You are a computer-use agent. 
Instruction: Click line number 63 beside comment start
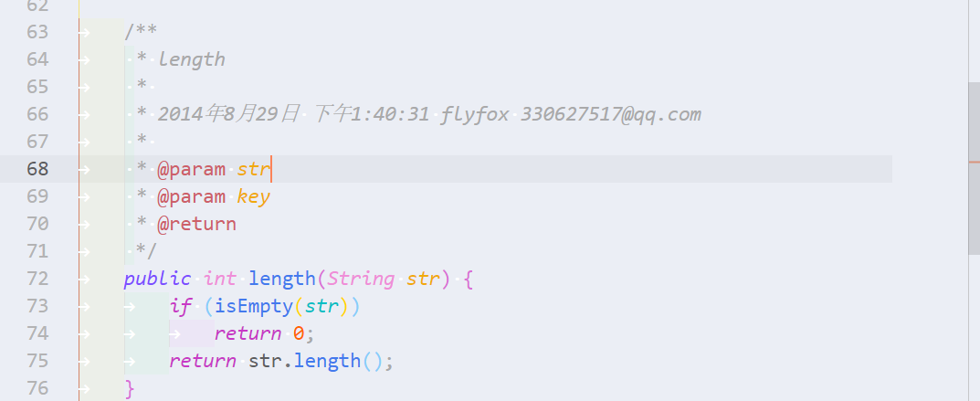pos(37,32)
